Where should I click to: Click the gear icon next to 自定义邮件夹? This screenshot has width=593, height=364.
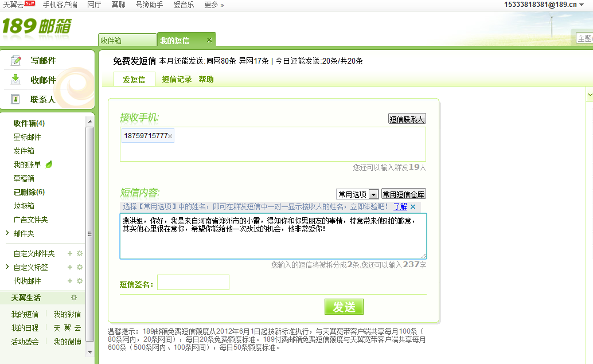(79, 253)
